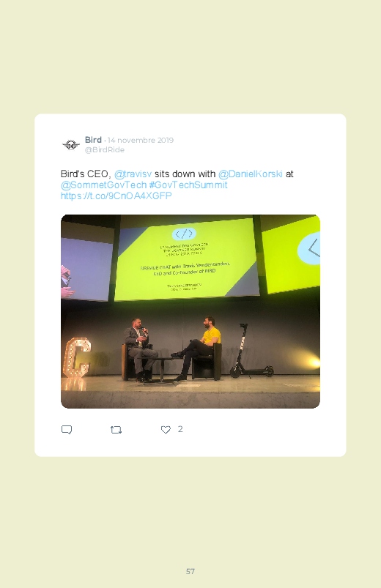Open the @travisv mention
This screenshot has width=381, height=588.
tap(133, 174)
